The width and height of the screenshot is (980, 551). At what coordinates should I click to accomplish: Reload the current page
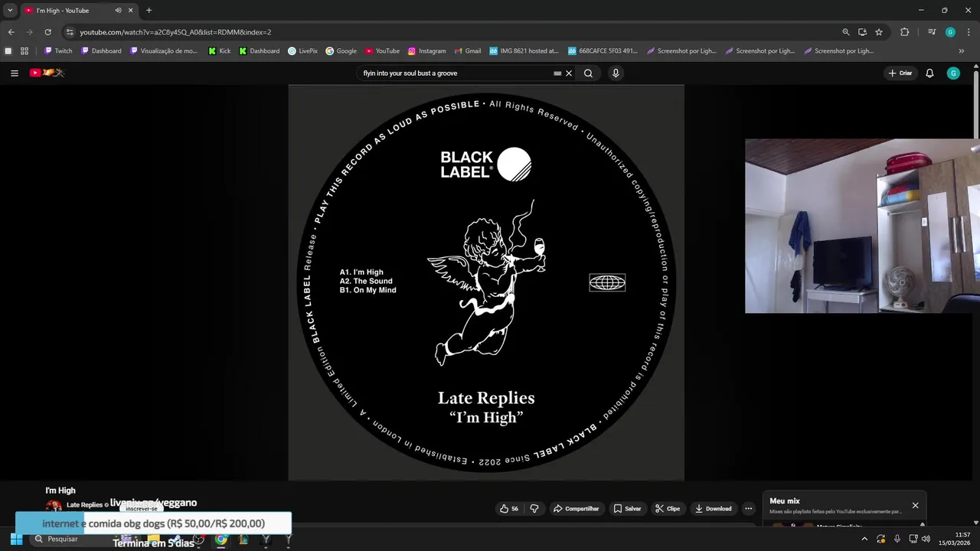tap(47, 32)
